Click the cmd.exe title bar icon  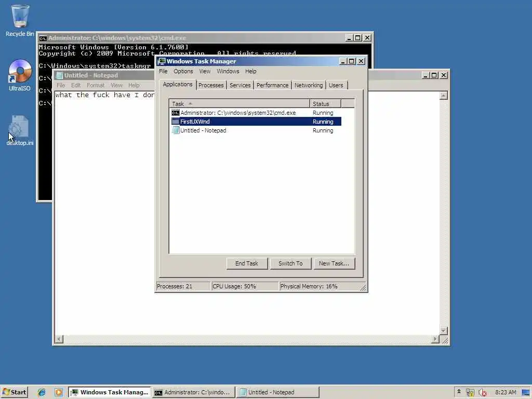tap(43, 38)
